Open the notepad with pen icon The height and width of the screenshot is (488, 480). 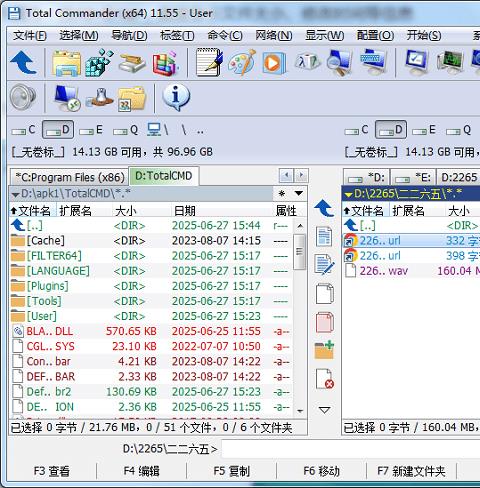[x=209, y=63]
